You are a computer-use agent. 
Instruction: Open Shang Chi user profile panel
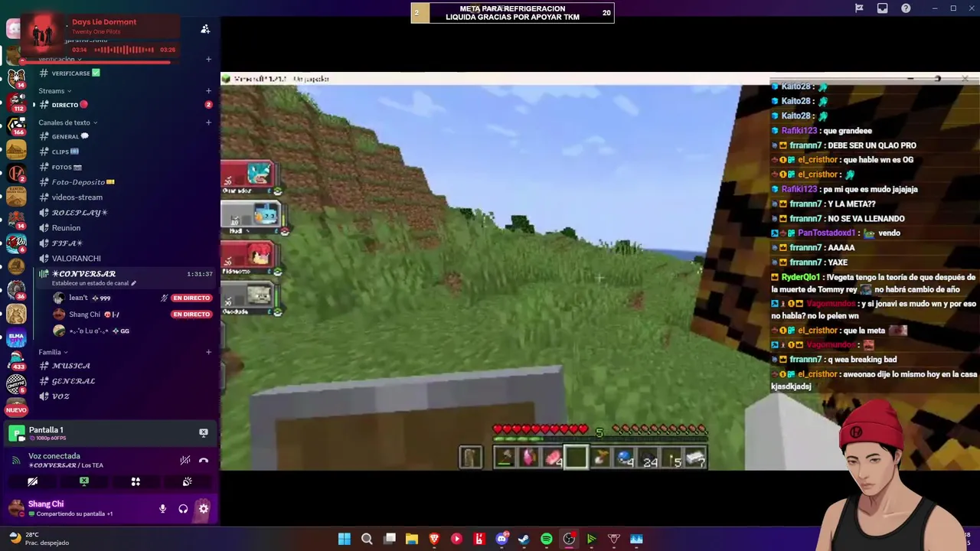61,508
